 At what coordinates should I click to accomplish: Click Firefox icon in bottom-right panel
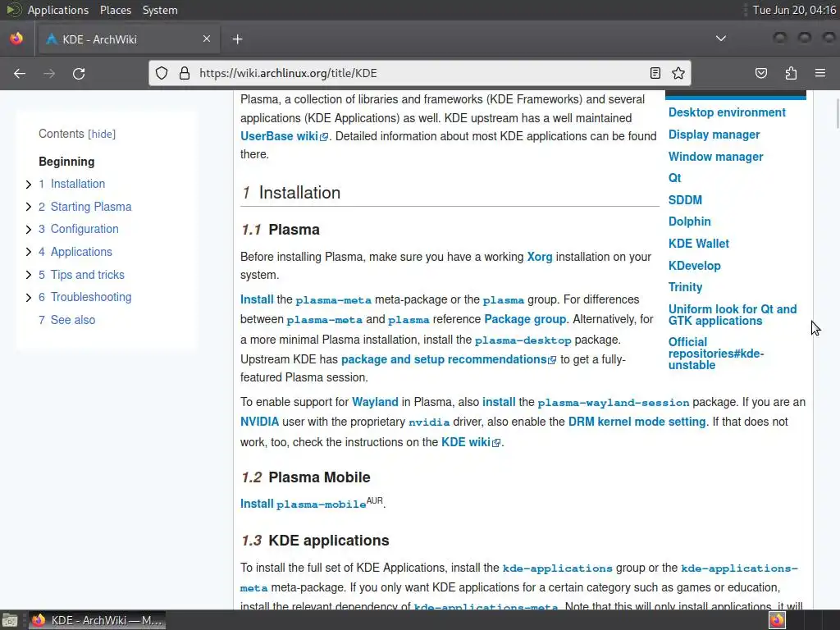pyautogui.click(x=777, y=620)
